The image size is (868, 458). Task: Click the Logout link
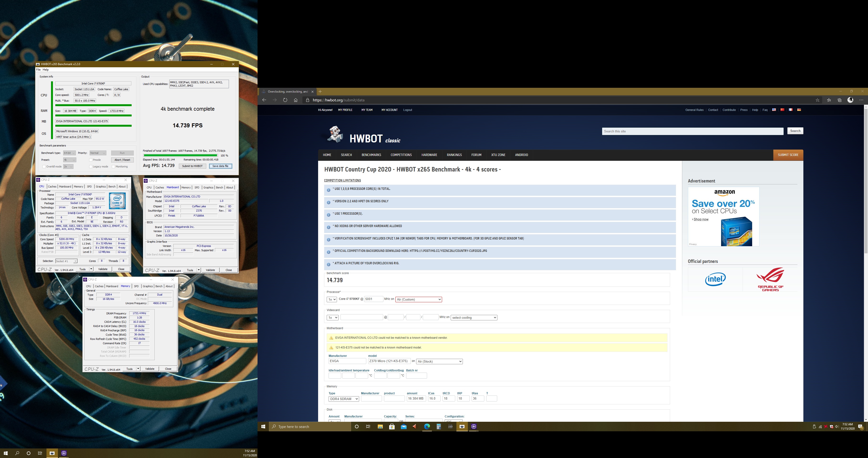click(407, 110)
